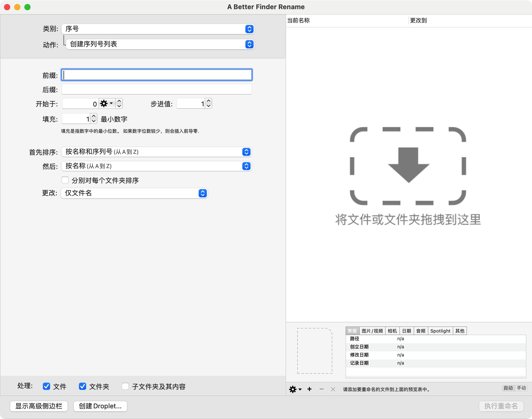The width and height of the screenshot is (532, 419).
Task: Add files using the plus icon
Action: tap(310, 389)
